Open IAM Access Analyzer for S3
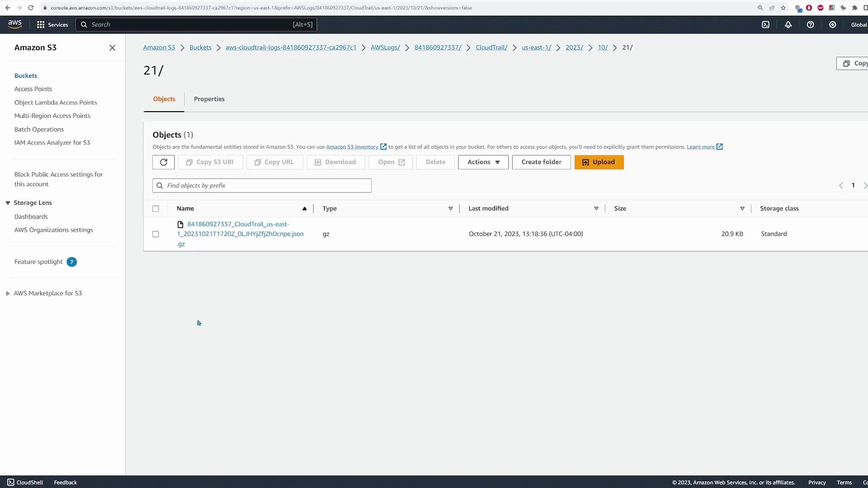 tap(52, 142)
